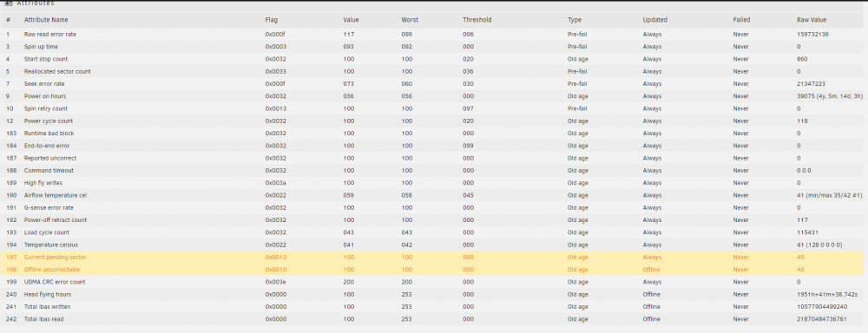Click raw value 21870484736761
Image resolution: width=868 pixels, height=333 pixels.
pos(821,319)
